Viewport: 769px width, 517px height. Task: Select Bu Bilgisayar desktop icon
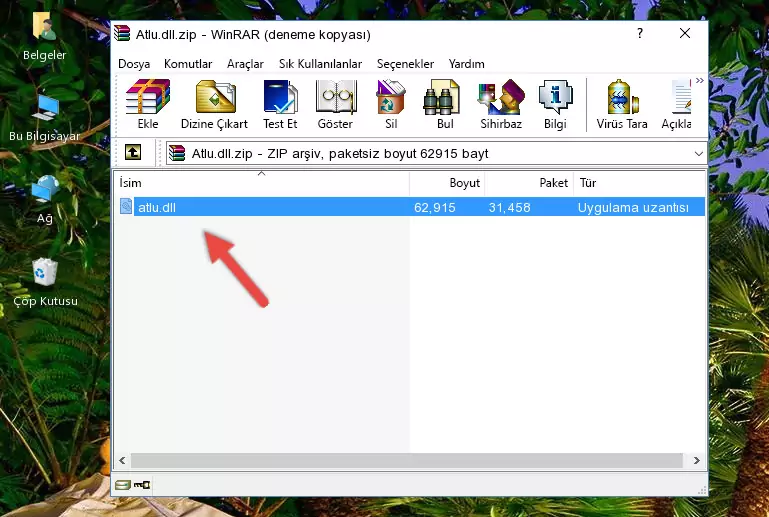point(45,118)
